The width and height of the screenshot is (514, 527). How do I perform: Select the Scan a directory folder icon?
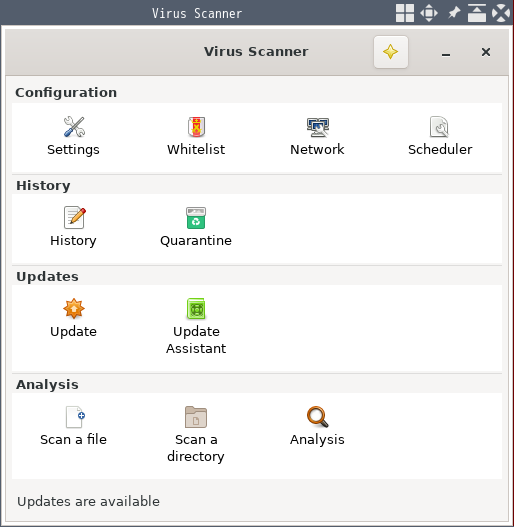[x=196, y=417]
